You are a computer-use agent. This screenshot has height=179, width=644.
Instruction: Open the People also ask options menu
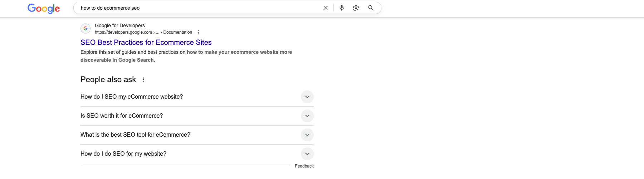pos(143,80)
